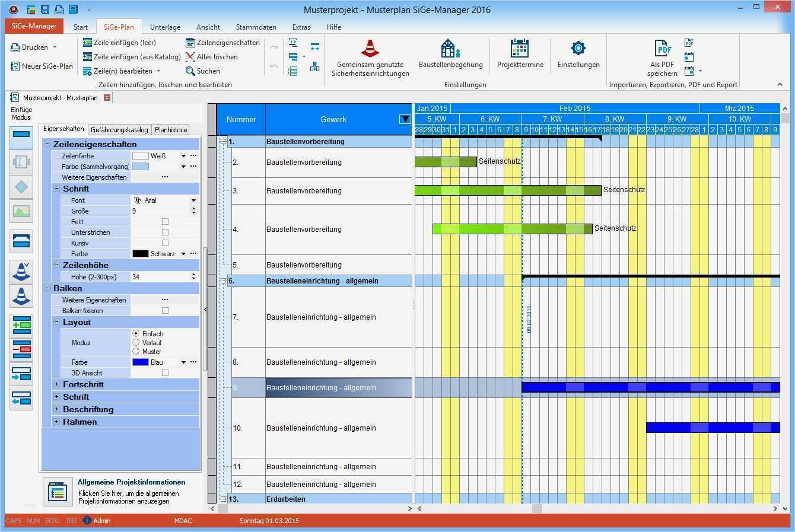The width and height of the screenshot is (795, 532).
Task: Expand the Rahmen section
Action: (57, 422)
